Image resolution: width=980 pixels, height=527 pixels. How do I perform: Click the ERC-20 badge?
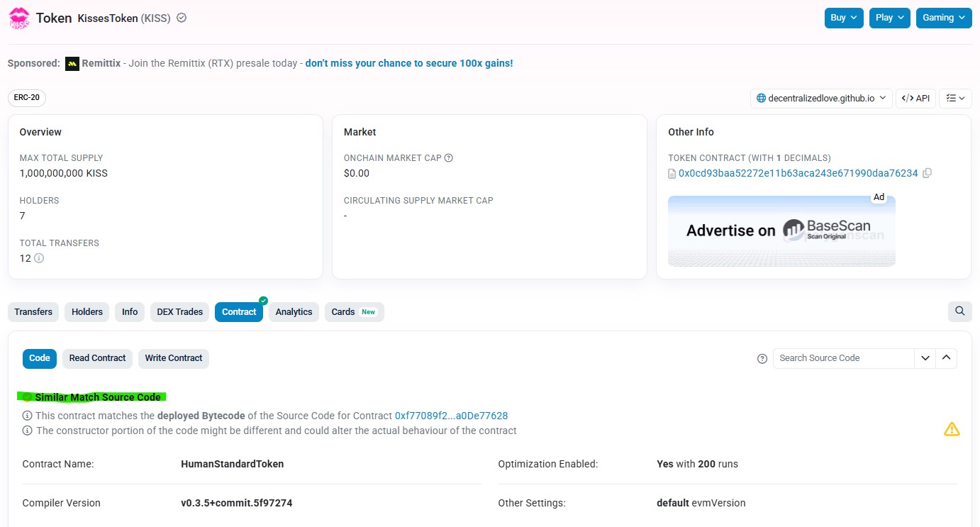(x=27, y=98)
